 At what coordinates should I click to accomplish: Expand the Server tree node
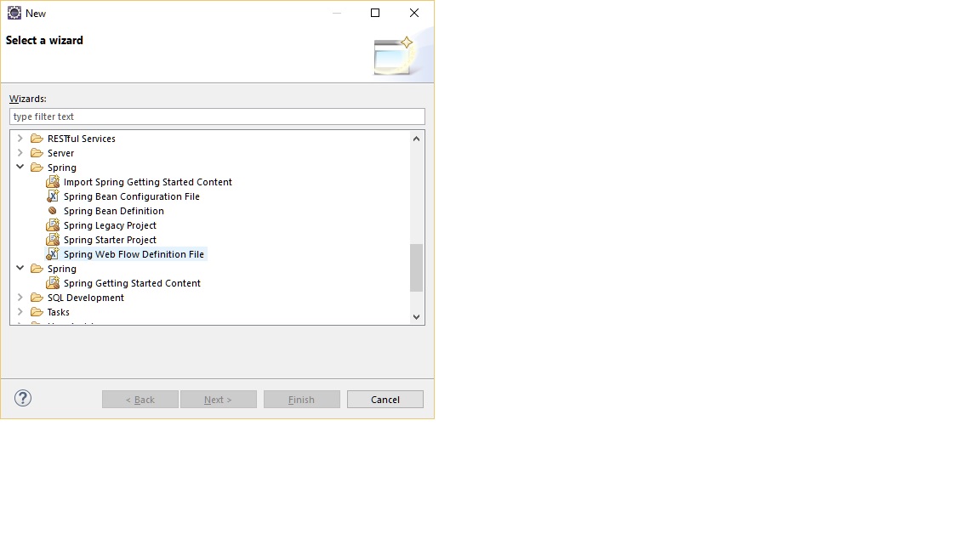pos(20,152)
